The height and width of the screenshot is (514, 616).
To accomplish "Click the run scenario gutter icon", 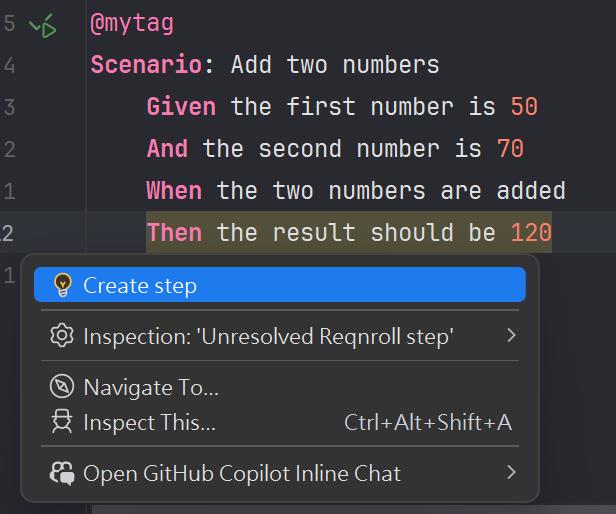I will [44, 26].
